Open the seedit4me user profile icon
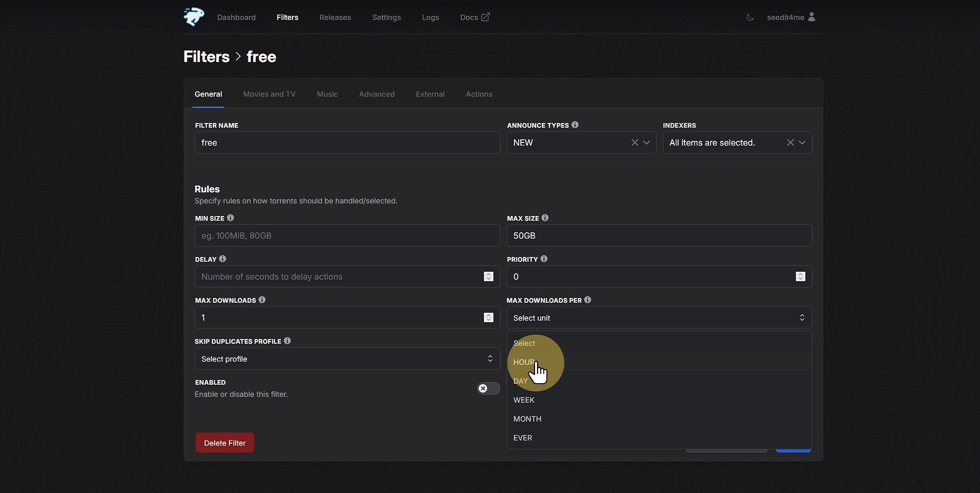Screen dimensions: 980x493 (x=812, y=17)
